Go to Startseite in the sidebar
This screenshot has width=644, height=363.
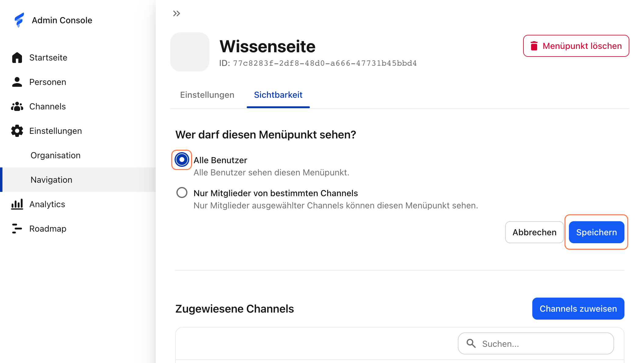pyautogui.click(x=48, y=57)
